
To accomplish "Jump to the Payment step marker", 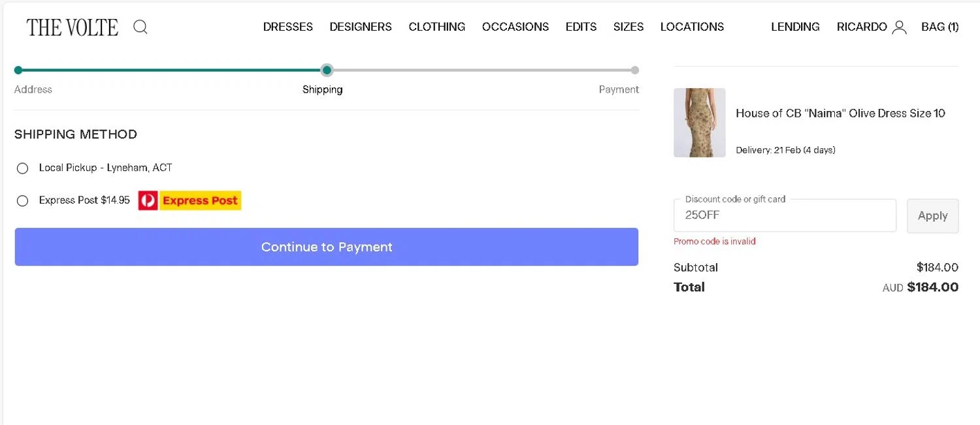I will (x=635, y=70).
